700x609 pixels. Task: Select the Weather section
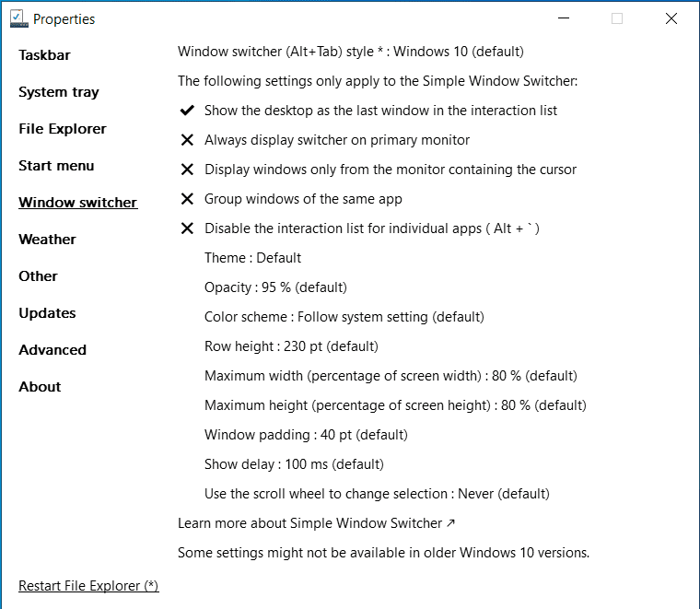(47, 240)
